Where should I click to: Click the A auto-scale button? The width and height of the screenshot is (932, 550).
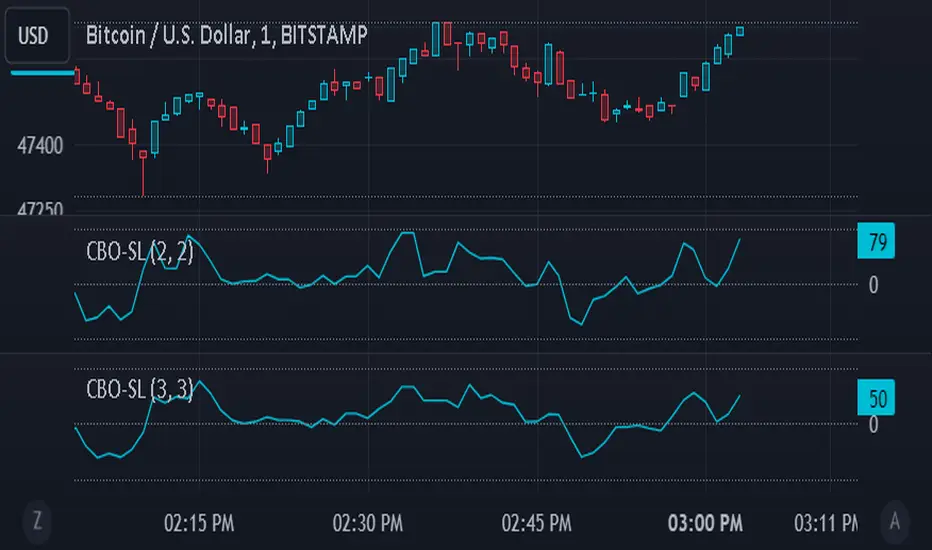(x=893, y=520)
